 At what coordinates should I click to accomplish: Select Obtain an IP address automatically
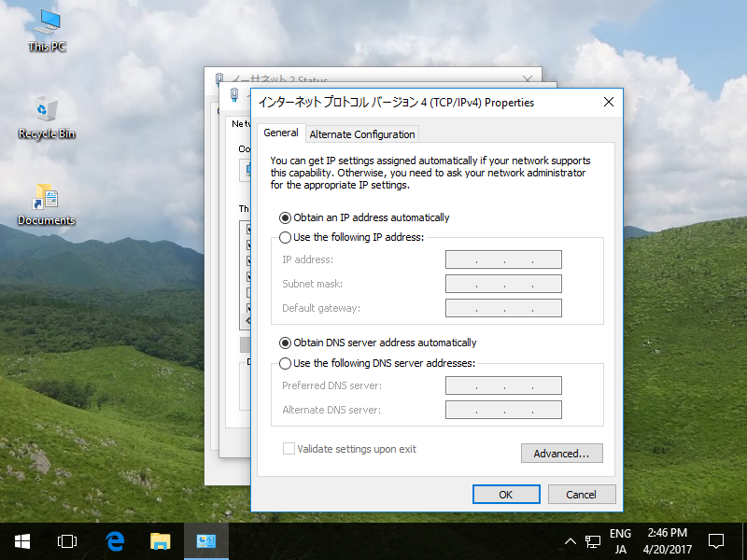click(364, 217)
